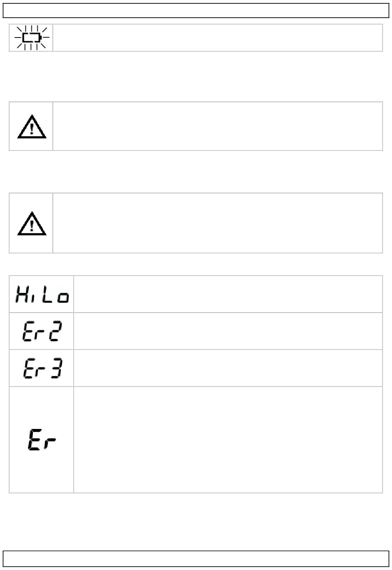Click the empty footer bar at bottom
Screen dimensions: 392x570
196,558
